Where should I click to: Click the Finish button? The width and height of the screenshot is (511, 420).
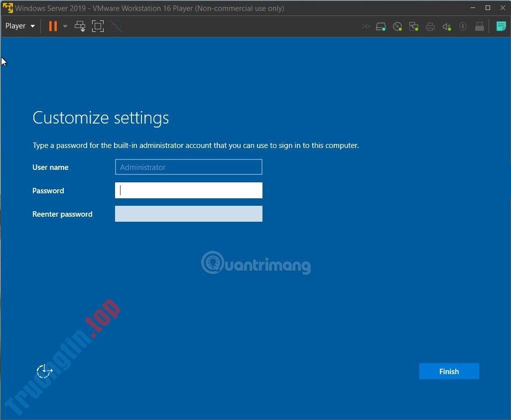tap(448, 371)
